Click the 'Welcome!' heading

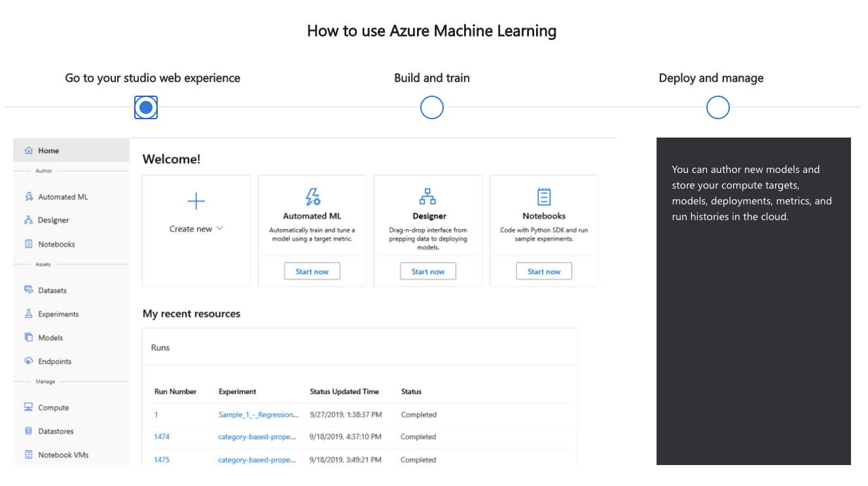pos(172,159)
